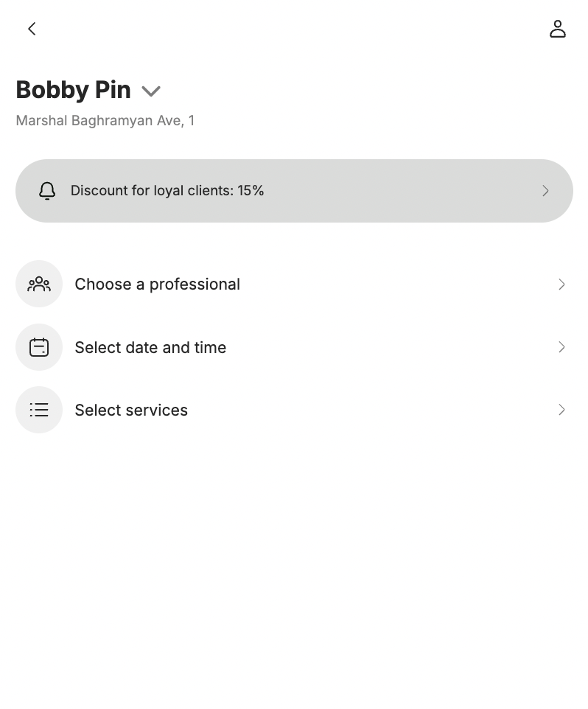Click the services list icon

(39, 410)
